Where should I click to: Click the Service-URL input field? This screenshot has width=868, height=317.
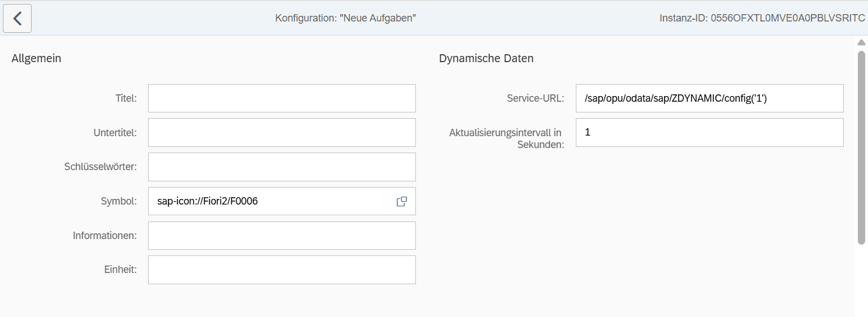point(709,98)
